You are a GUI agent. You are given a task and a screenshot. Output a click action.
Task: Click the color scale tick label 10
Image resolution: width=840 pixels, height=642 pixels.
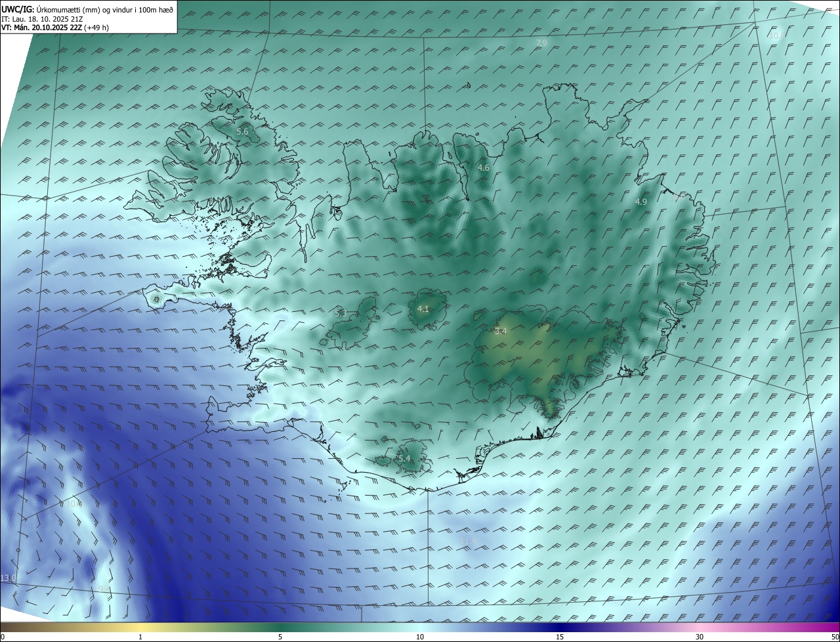click(420, 637)
